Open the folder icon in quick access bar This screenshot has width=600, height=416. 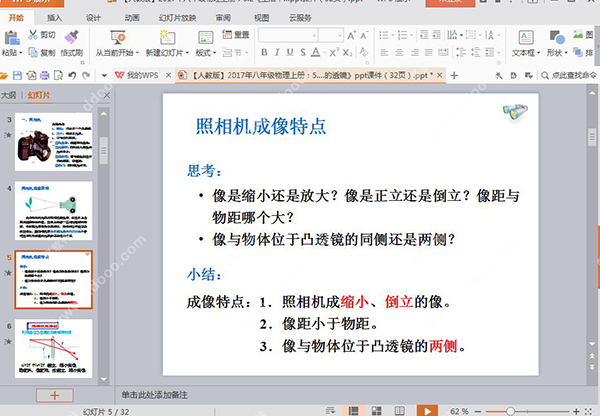click(4, 76)
